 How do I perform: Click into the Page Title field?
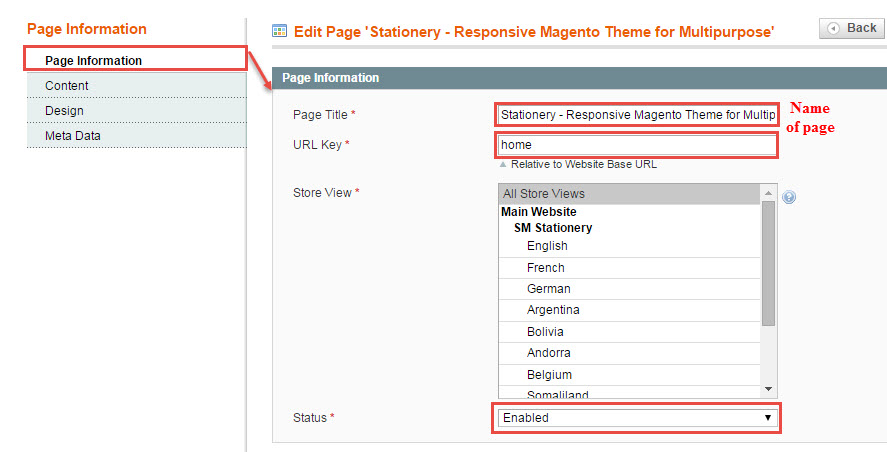tap(637, 115)
